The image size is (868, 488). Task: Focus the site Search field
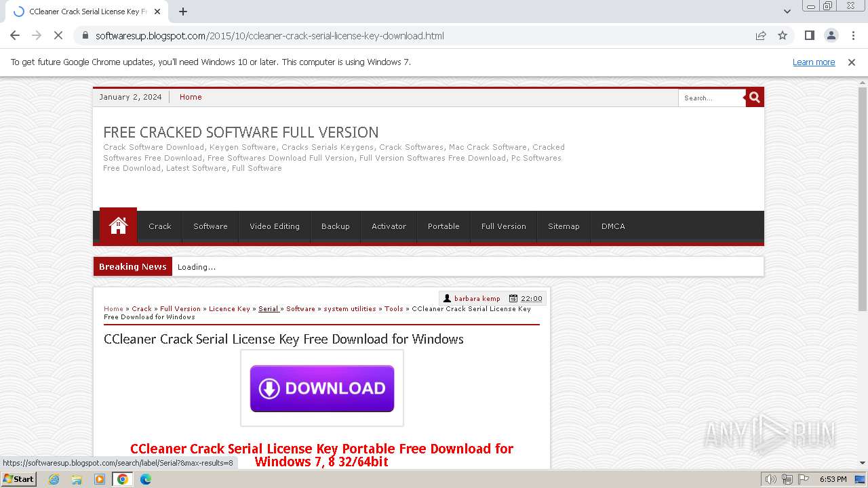coord(712,98)
